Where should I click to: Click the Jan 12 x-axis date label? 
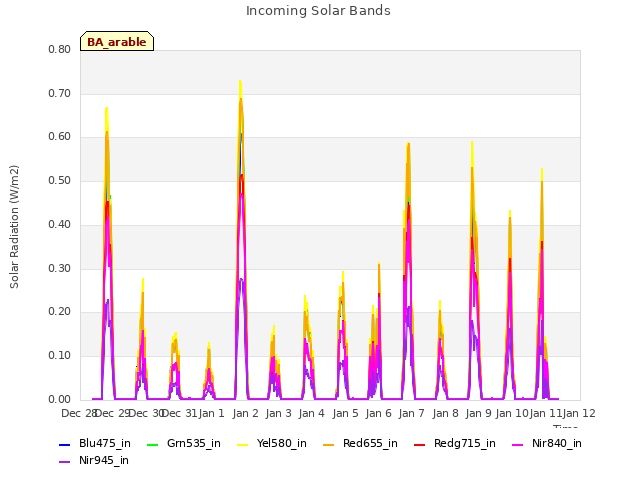coord(580,413)
